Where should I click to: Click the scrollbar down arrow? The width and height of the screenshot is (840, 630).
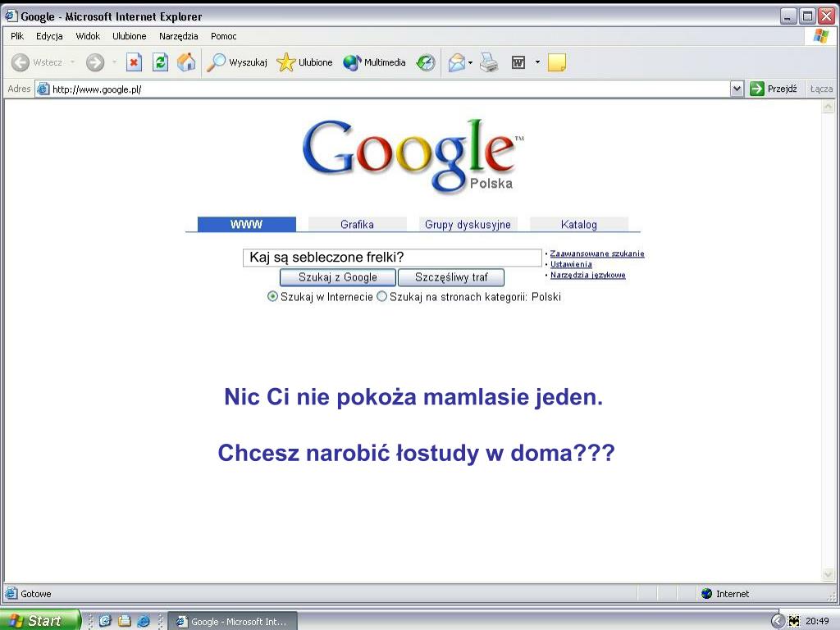tap(828, 575)
